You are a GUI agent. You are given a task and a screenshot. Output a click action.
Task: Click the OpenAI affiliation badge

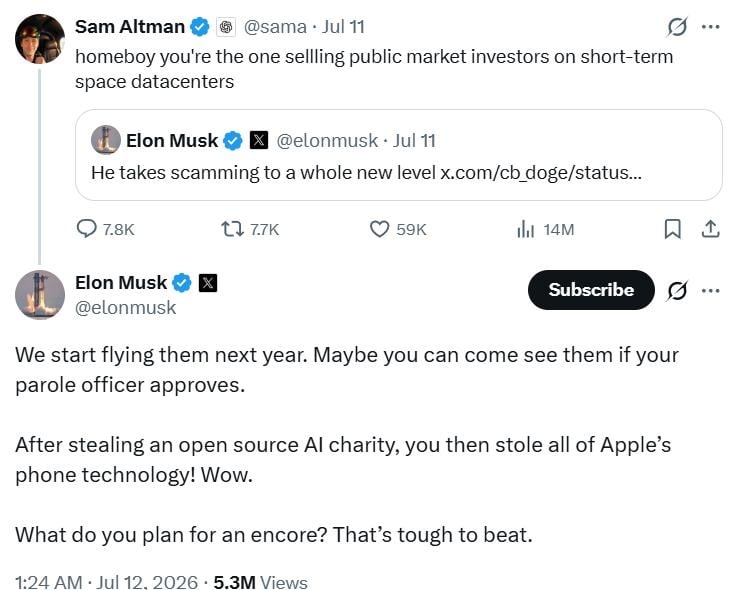[226, 27]
